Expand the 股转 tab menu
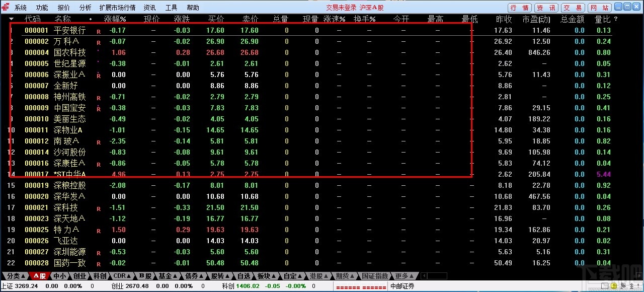 (x=220, y=276)
